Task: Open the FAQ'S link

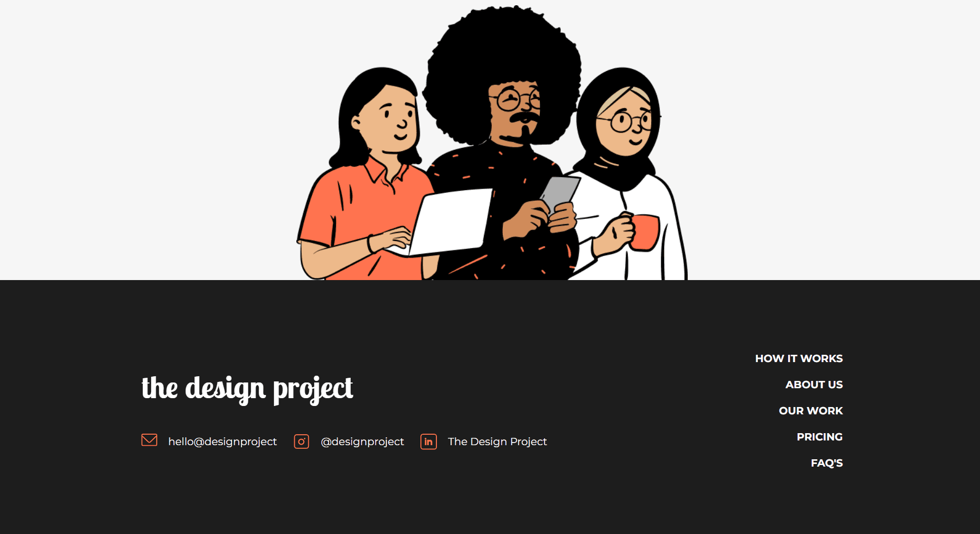Action: tap(827, 463)
